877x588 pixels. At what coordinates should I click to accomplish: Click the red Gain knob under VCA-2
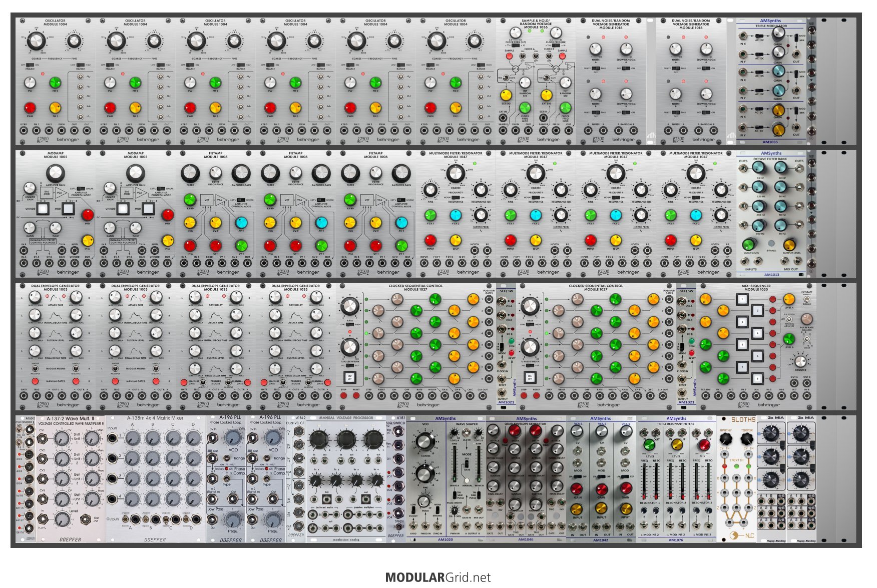(601, 488)
